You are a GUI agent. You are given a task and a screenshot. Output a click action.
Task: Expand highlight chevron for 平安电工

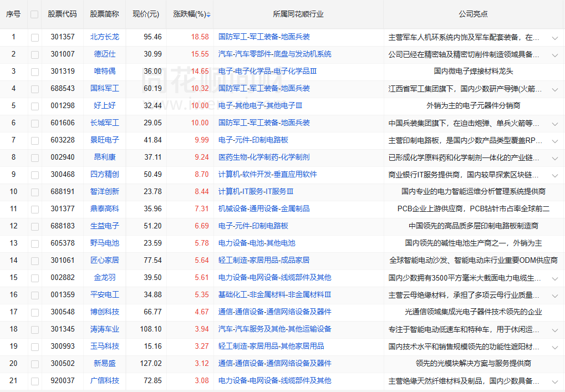(x=555, y=296)
